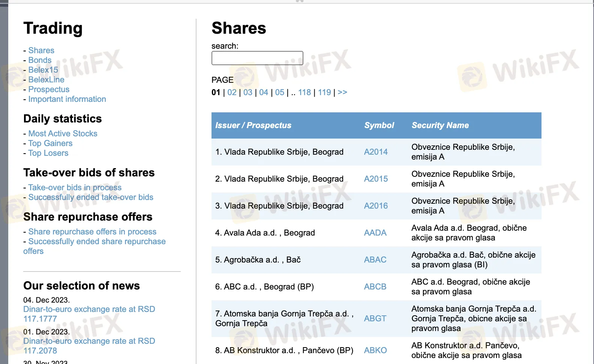Viewport: 594px width, 364px height.
Task: Open the Top Losers statistics
Action: point(48,153)
